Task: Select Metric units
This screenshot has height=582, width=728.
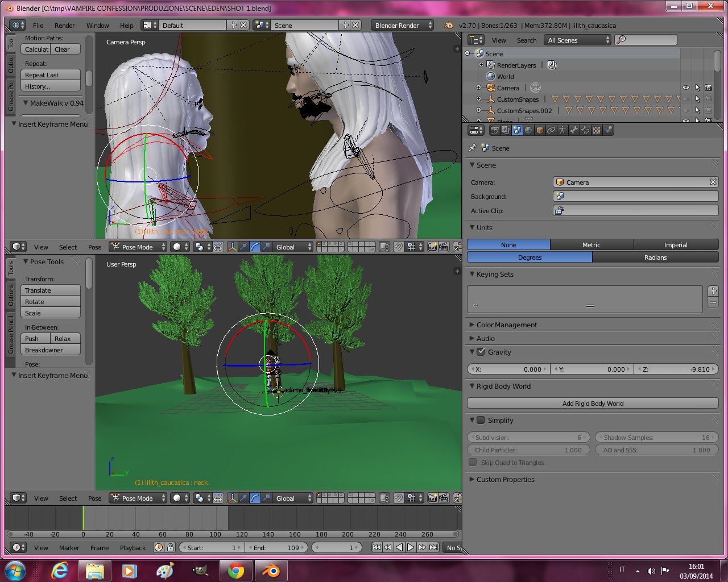Action: pyautogui.click(x=591, y=245)
